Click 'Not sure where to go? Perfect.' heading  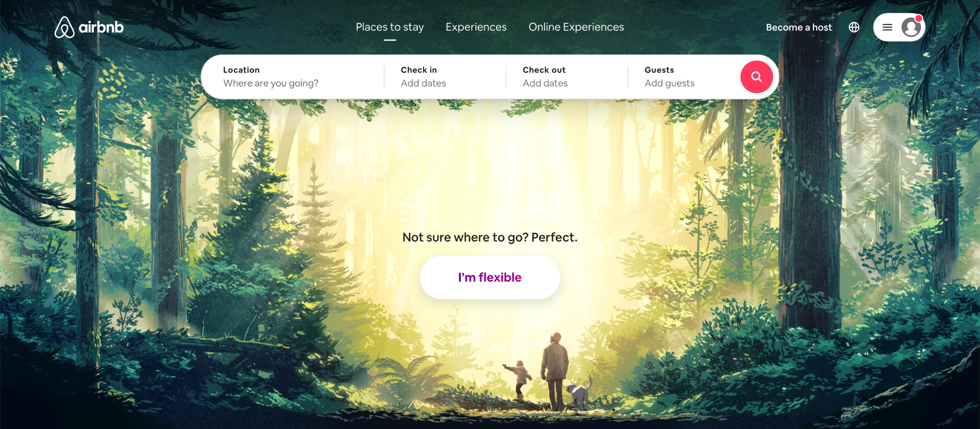click(490, 237)
